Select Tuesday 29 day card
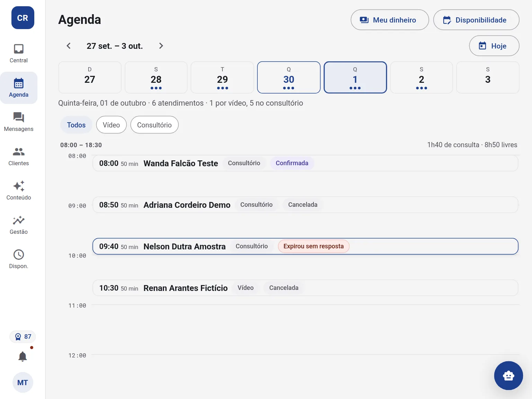The width and height of the screenshot is (532, 399). coord(222,77)
